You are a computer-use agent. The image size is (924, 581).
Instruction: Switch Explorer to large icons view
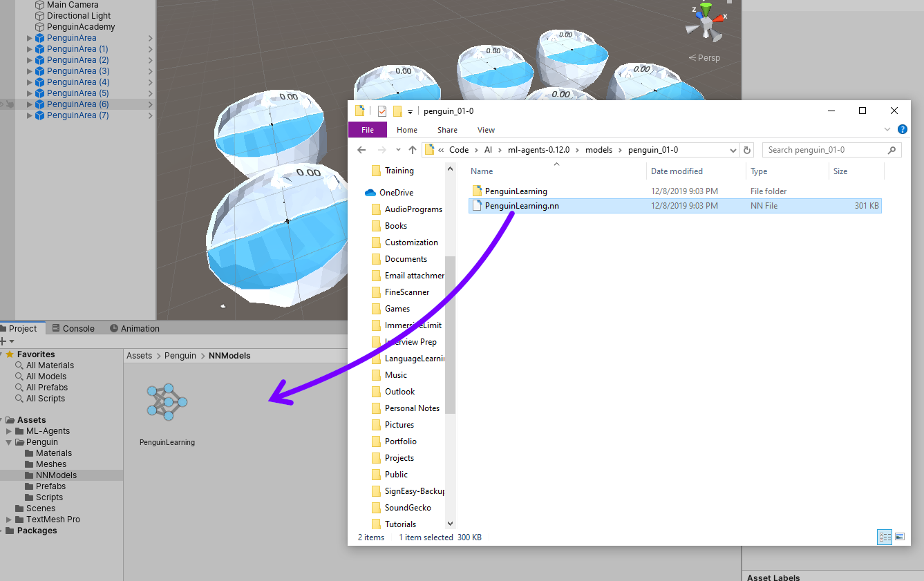(900, 537)
